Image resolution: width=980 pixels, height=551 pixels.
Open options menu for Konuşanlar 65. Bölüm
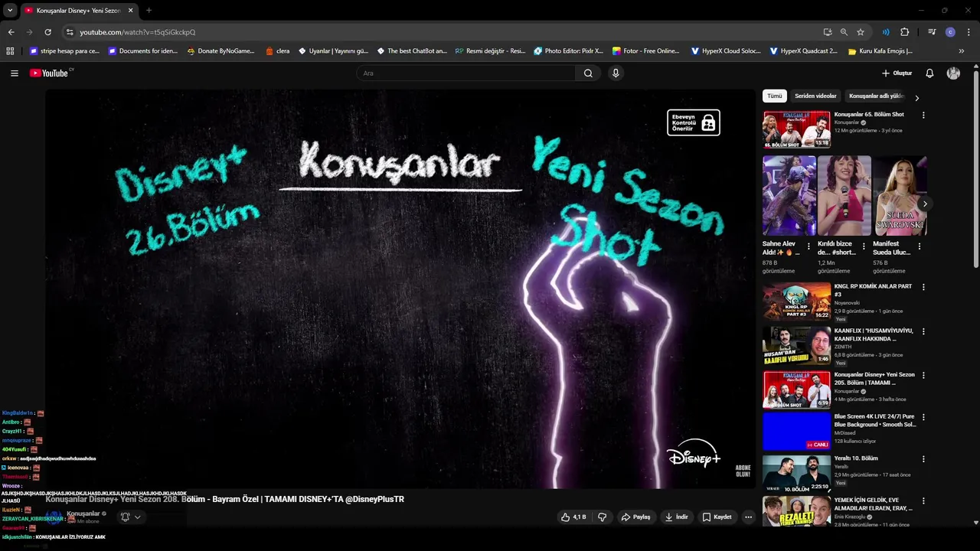pos(923,115)
